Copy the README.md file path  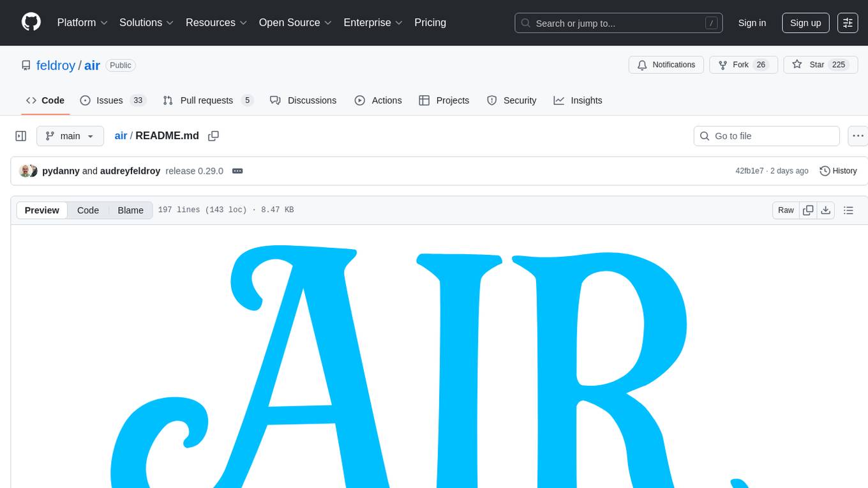click(x=214, y=136)
